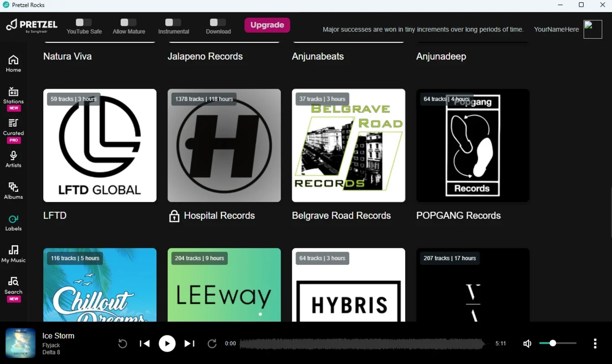Click the 0:00 elapsed time
Viewport: 612px width, 364px height.
pyautogui.click(x=230, y=344)
